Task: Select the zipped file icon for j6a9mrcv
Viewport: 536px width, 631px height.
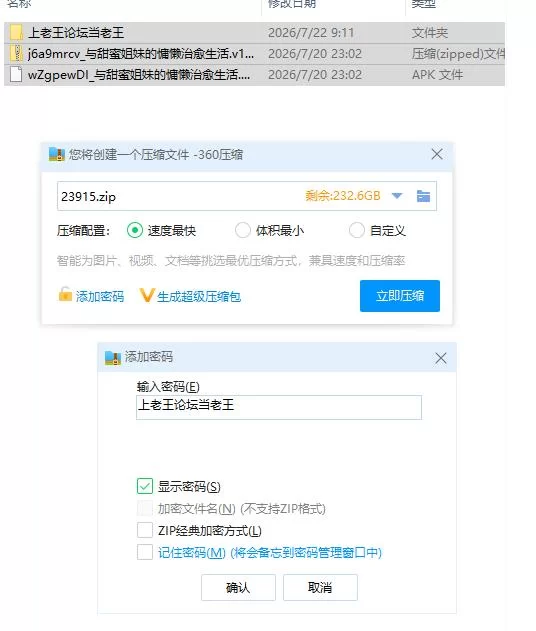Action: 16,54
